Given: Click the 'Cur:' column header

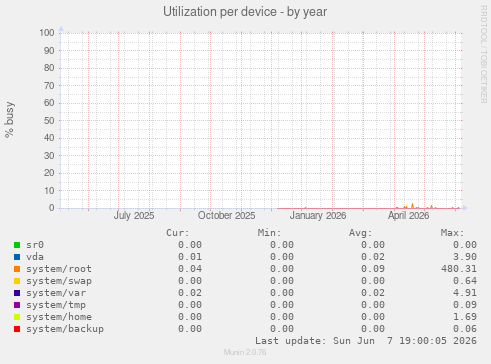Looking at the screenshot, I should coord(178,233).
